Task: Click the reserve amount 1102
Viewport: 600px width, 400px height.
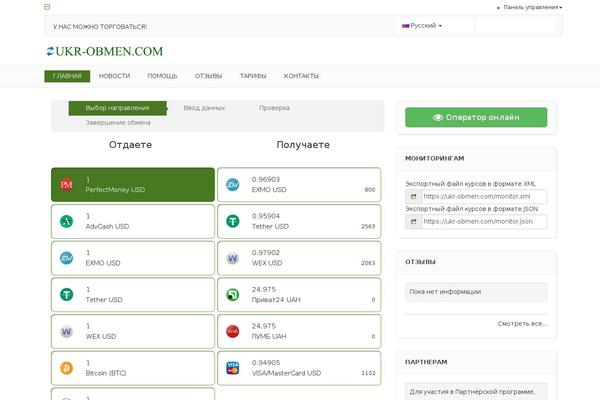Action: point(368,373)
